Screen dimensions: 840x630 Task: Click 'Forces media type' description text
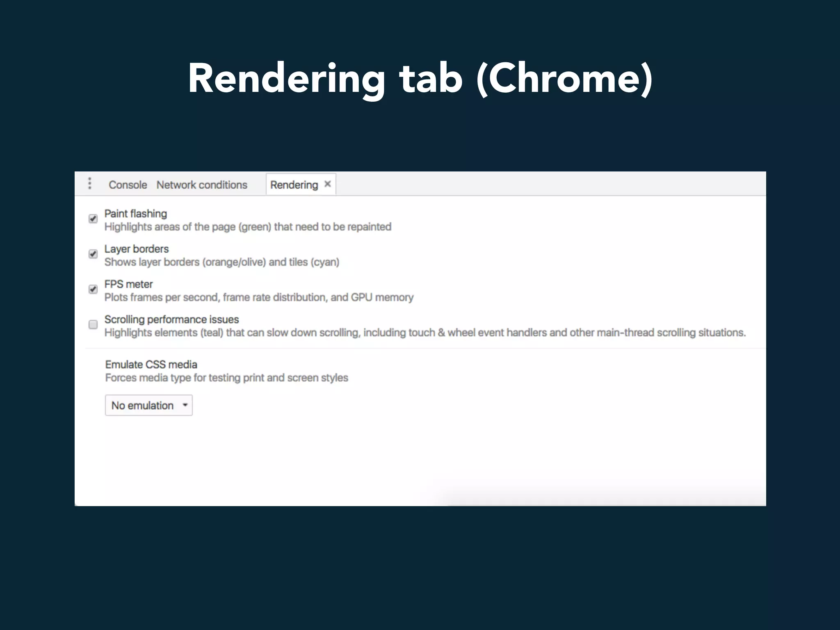pyautogui.click(x=226, y=378)
